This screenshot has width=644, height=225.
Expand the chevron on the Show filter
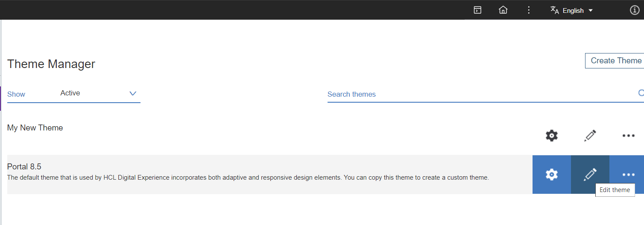pos(133,93)
